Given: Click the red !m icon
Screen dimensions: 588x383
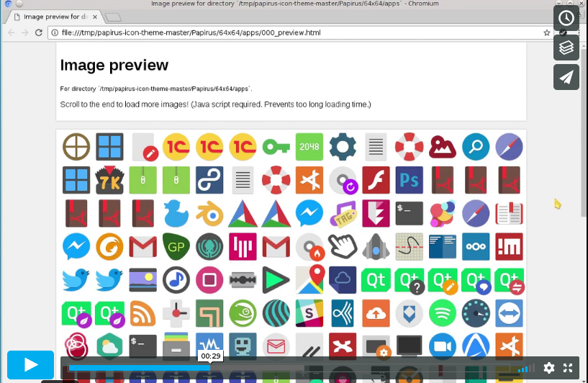Looking at the screenshot, I should click(510, 247).
